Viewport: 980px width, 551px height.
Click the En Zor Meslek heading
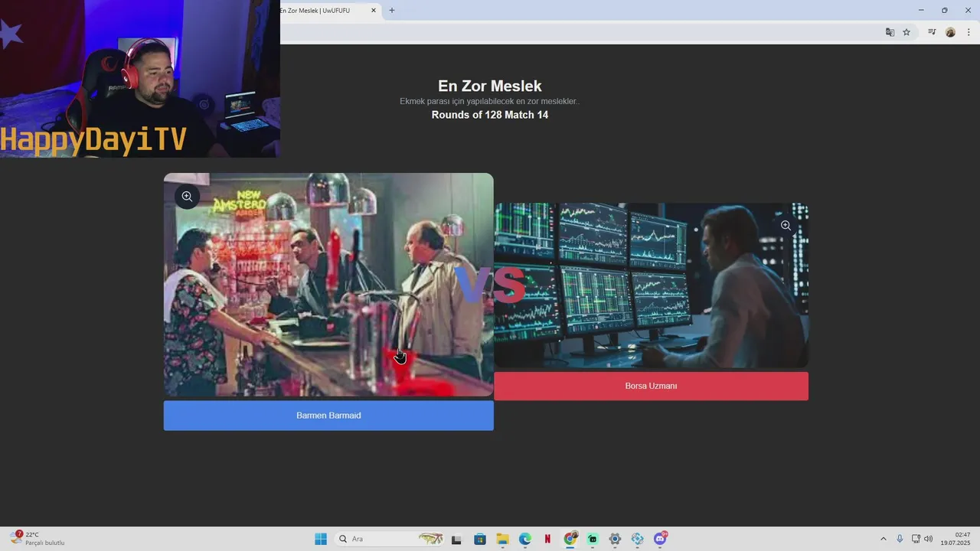490,86
